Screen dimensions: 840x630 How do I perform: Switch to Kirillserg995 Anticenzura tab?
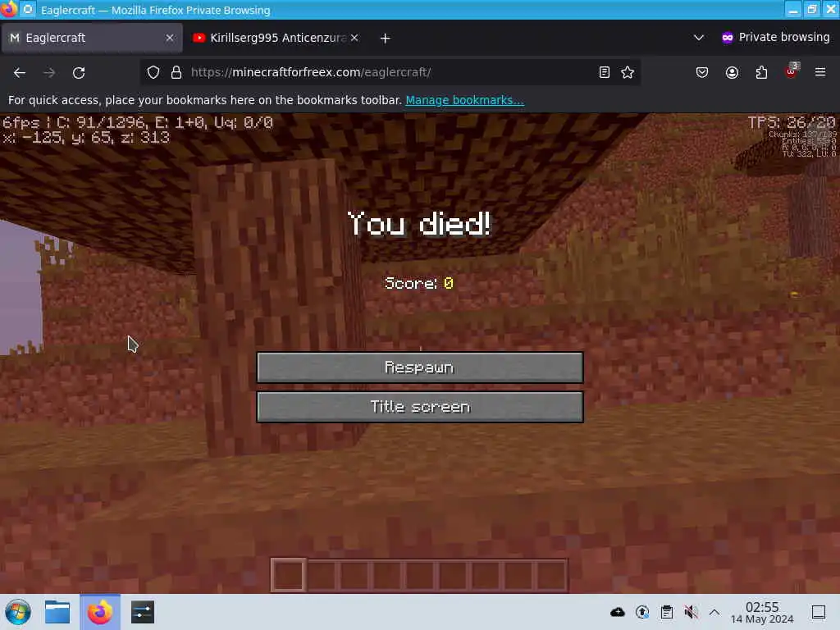click(276, 38)
